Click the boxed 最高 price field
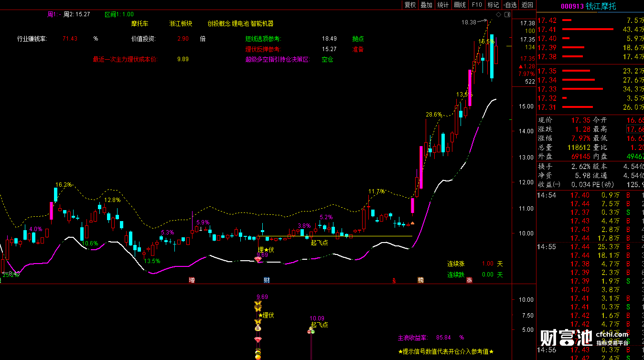 [635, 129]
